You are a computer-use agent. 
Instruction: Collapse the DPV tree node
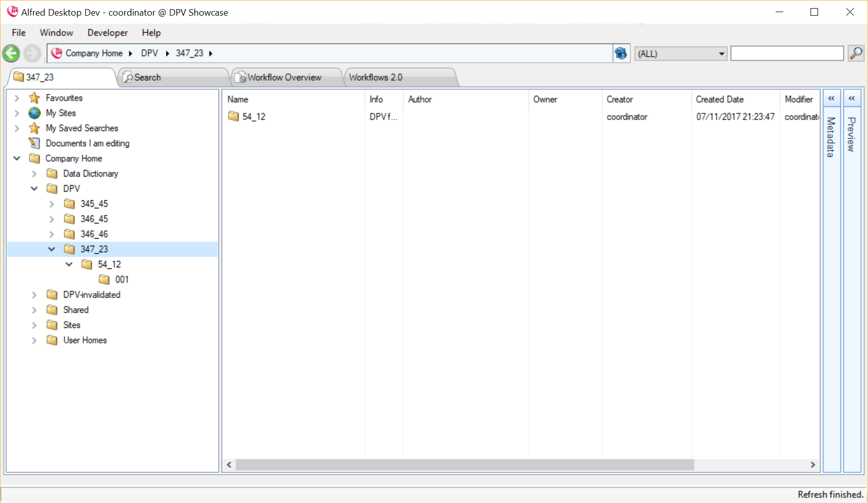(34, 189)
